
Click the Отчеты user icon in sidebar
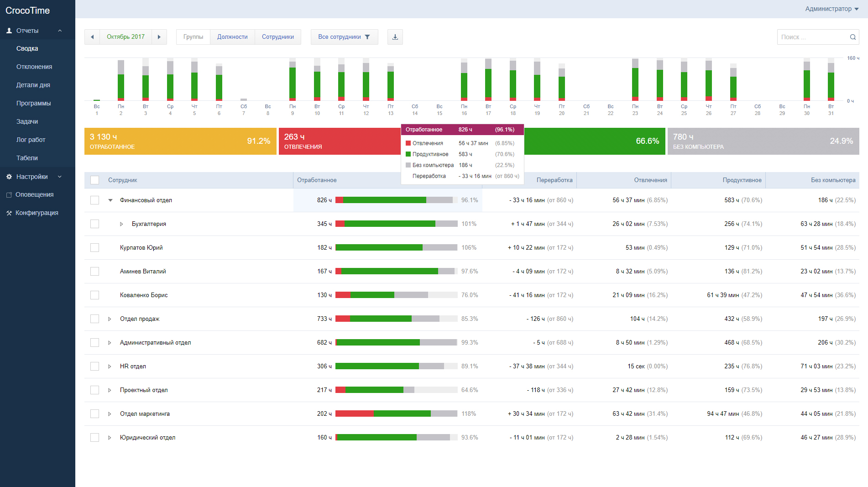[9, 31]
